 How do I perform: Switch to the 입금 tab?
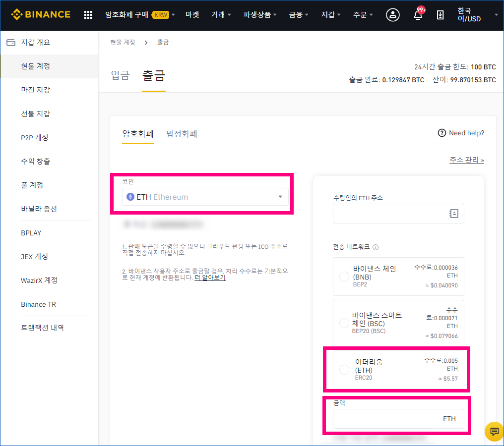click(x=120, y=75)
